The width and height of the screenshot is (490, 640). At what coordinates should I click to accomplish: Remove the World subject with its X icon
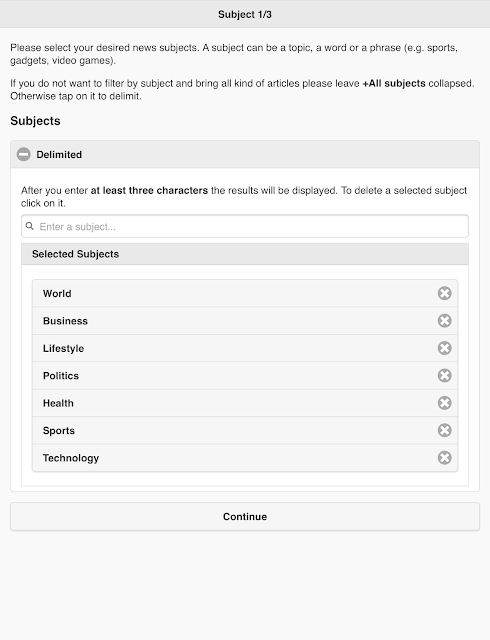click(444, 293)
